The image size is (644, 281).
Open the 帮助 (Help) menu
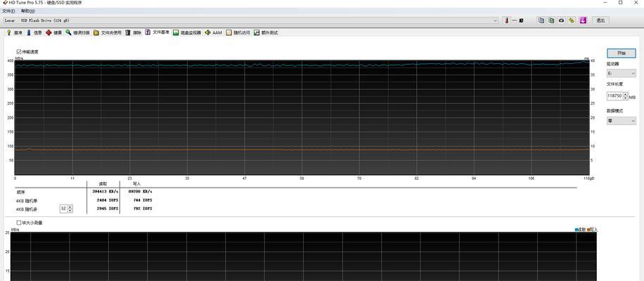pos(28,11)
